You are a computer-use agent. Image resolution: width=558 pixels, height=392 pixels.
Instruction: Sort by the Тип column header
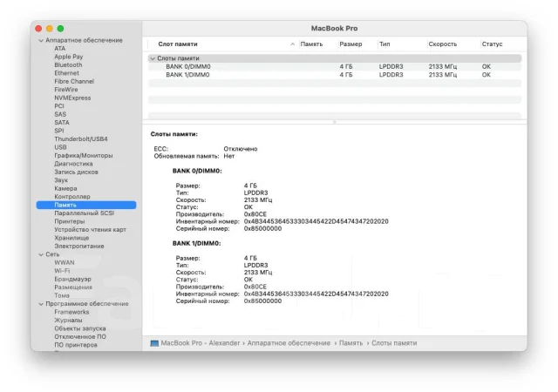(x=384, y=44)
